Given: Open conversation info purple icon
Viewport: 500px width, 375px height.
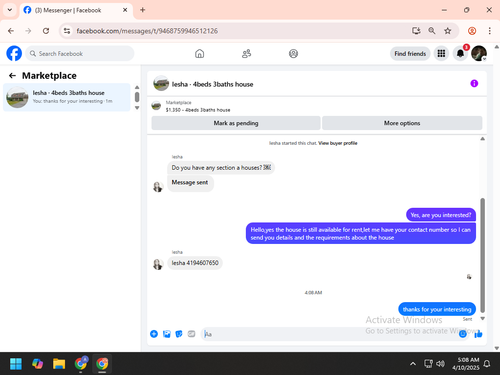Looking at the screenshot, I should coord(474,83).
